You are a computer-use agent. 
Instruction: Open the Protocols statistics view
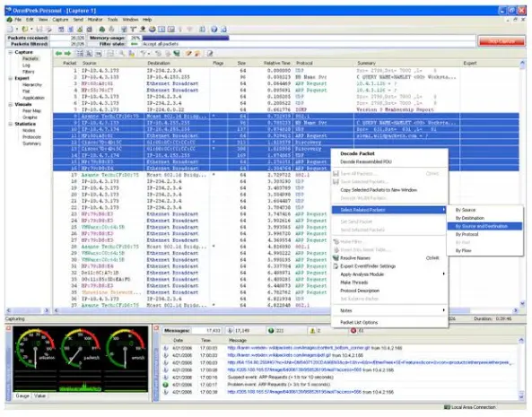[x=31, y=137]
